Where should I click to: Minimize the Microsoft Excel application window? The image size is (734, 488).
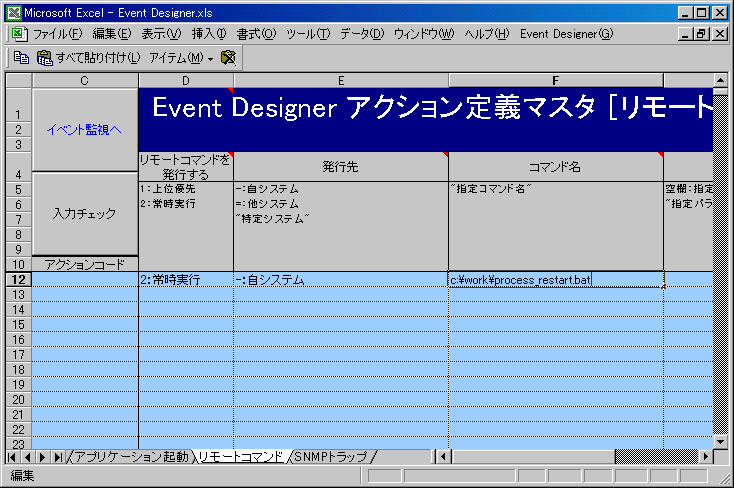tap(686, 13)
